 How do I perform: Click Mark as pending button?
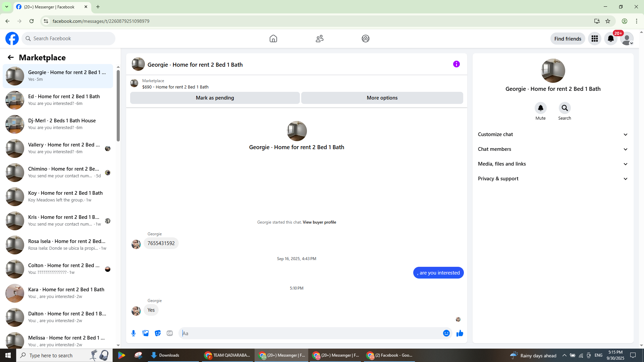[x=215, y=98]
